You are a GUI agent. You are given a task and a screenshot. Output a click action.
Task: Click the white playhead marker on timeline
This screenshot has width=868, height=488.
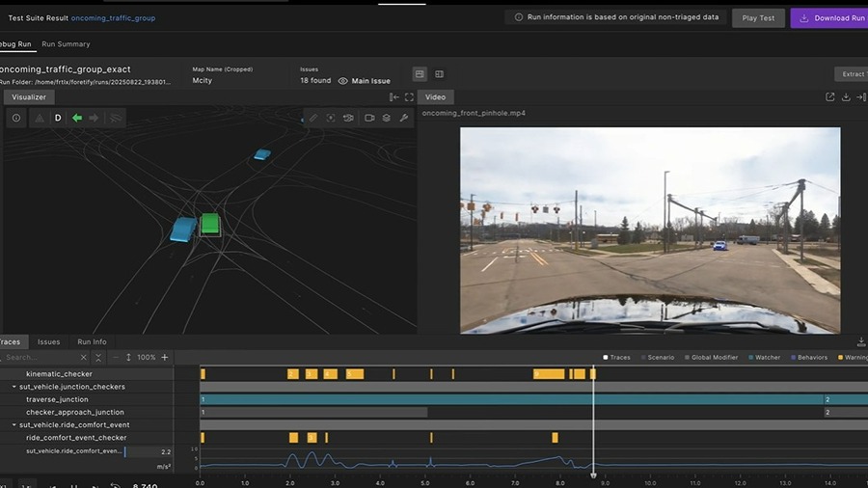click(x=593, y=474)
